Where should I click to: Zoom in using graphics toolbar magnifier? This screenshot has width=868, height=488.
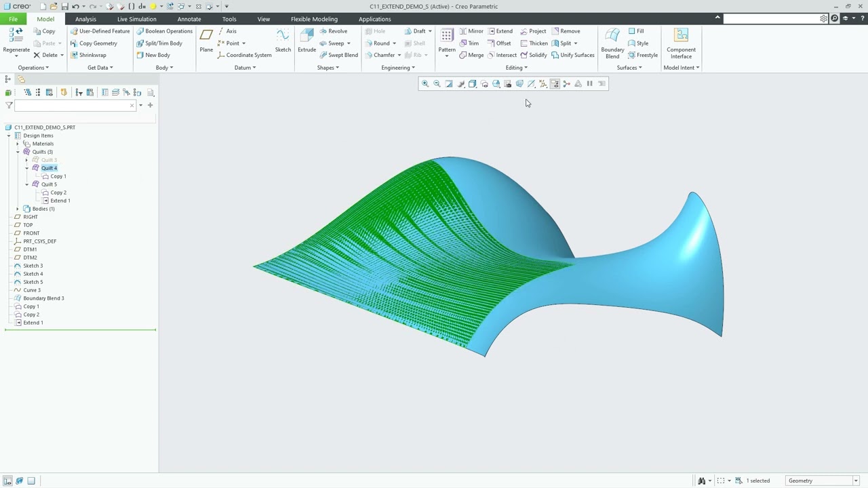425,84
